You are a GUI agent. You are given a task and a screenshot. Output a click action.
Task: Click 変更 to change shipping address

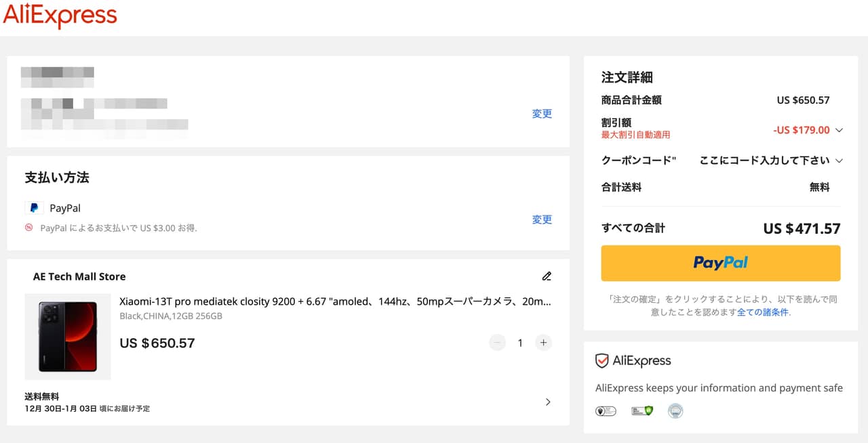pyautogui.click(x=542, y=114)
